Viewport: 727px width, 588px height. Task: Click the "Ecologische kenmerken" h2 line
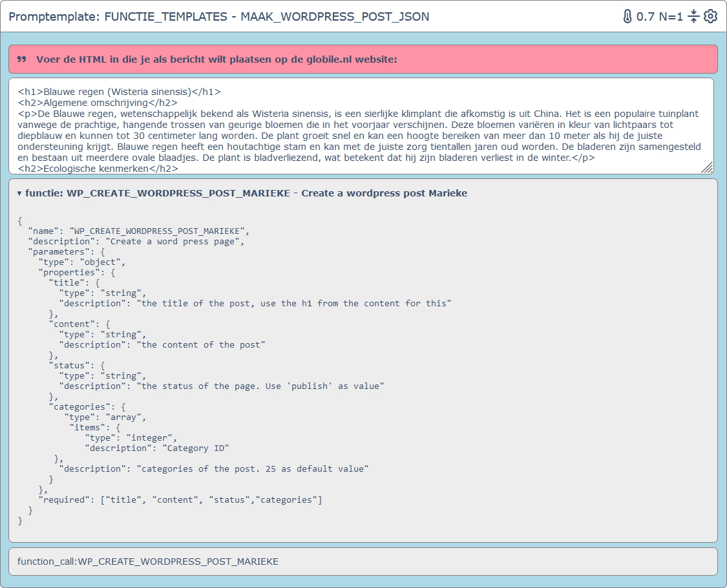tap(98, 169)
